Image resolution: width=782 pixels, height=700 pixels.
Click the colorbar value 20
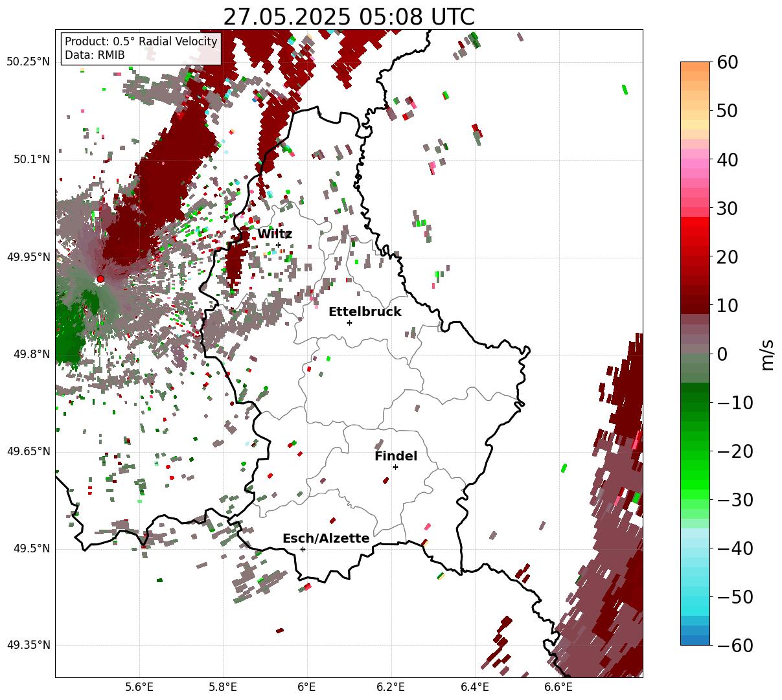pyautogui.click(x=727, y=256)
